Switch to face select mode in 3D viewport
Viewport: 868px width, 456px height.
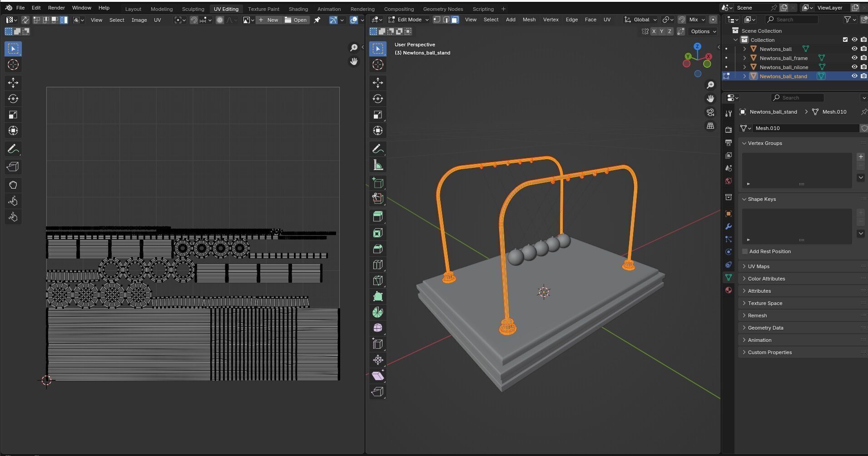pyautogui.click(x=455, y=20)
